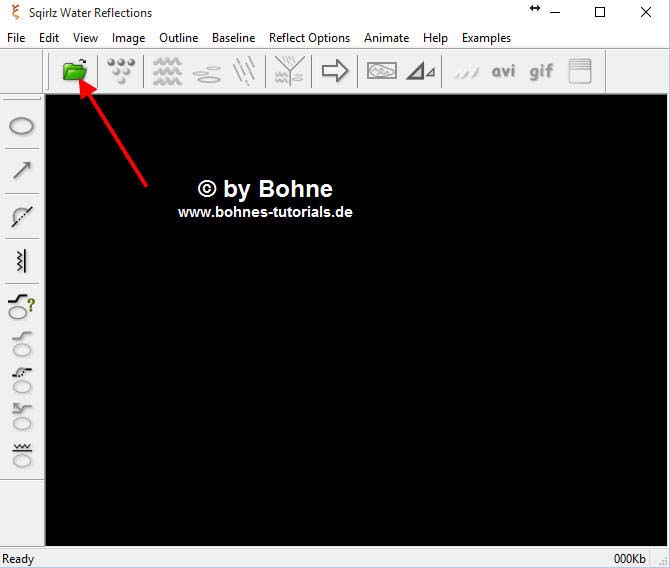Click the gif export icon
Screen dimensions: 670x568
(x=541, y=72)
